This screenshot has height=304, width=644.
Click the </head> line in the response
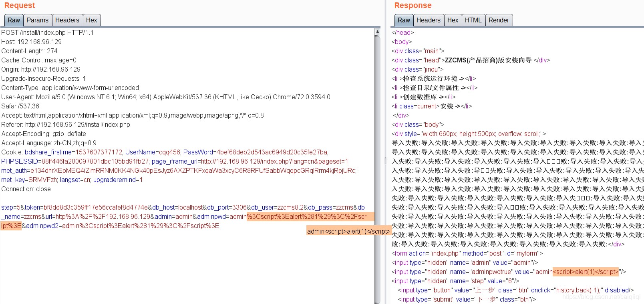pos(402,32)
